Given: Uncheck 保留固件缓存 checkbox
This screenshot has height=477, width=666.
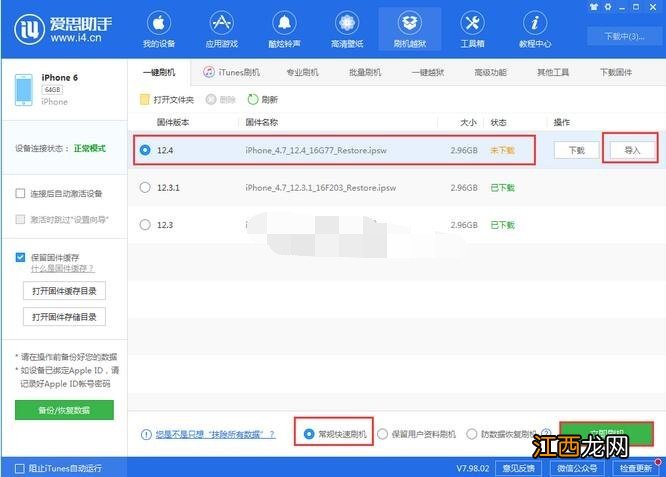Looking at the screenshot, I should point(20,257).
